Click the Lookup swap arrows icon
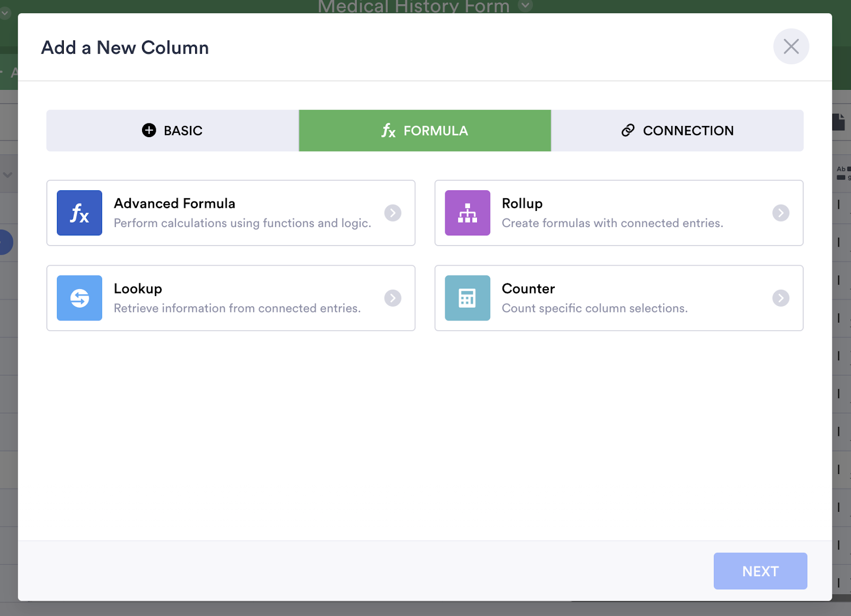Screen dimensions: 851x616 [x=79, y=298]
